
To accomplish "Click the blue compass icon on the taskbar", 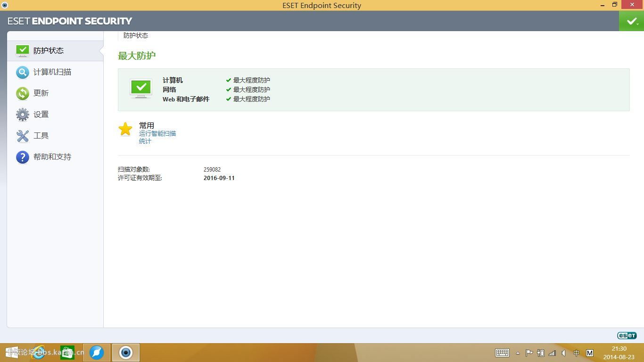I will tap(97, 352).
